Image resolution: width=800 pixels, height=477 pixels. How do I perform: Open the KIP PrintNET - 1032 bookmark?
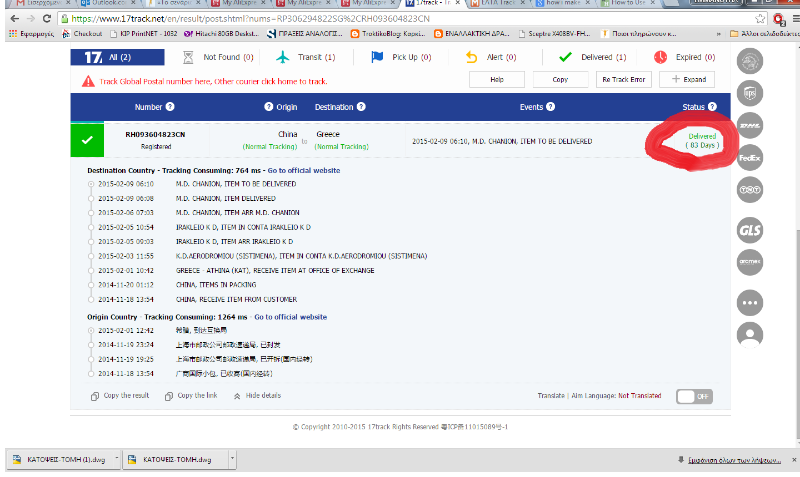144,34
